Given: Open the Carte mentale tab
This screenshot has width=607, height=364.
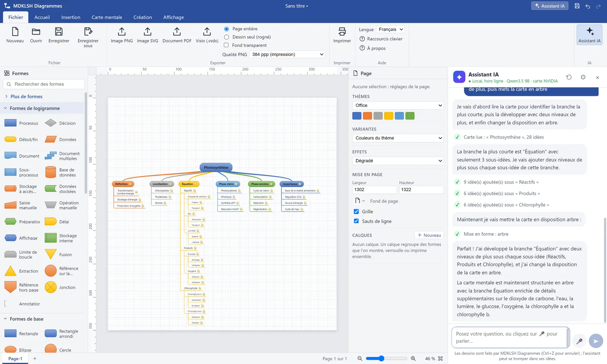Looking at the screenshot, I should click(x=107, y=17).
